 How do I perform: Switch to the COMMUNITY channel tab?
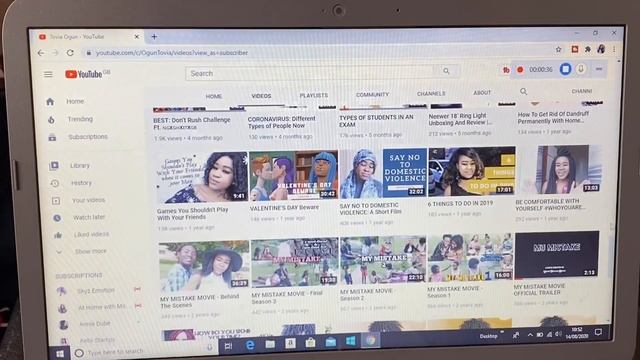coord(372,95)
